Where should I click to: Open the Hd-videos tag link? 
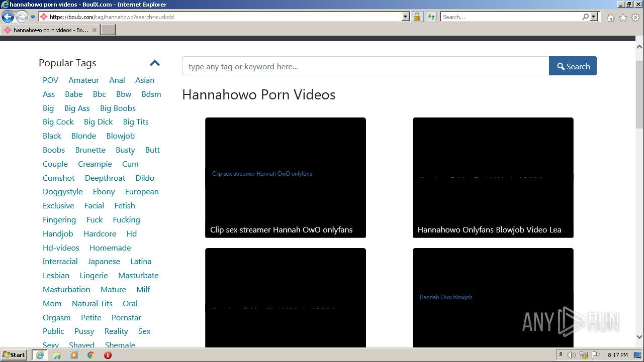(61, 248)
